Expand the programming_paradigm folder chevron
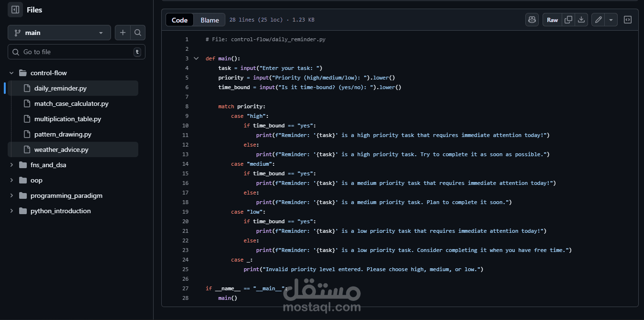This screenshot has height=320, width=644. point(11,195)
